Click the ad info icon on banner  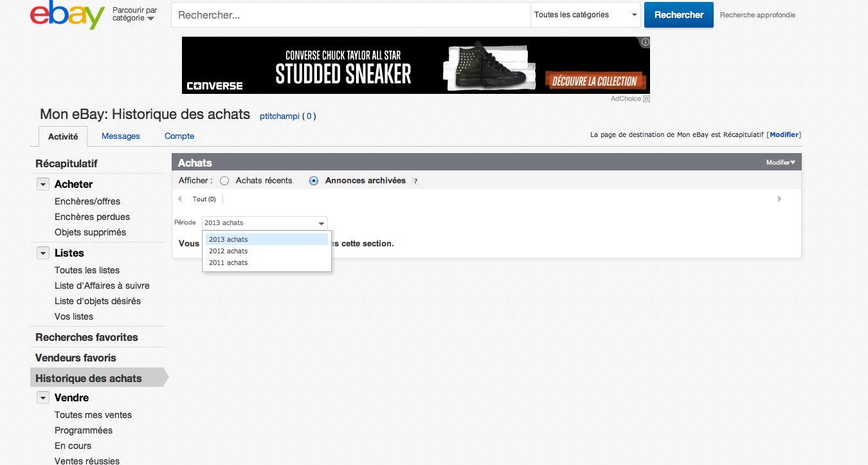click(645, 42)
